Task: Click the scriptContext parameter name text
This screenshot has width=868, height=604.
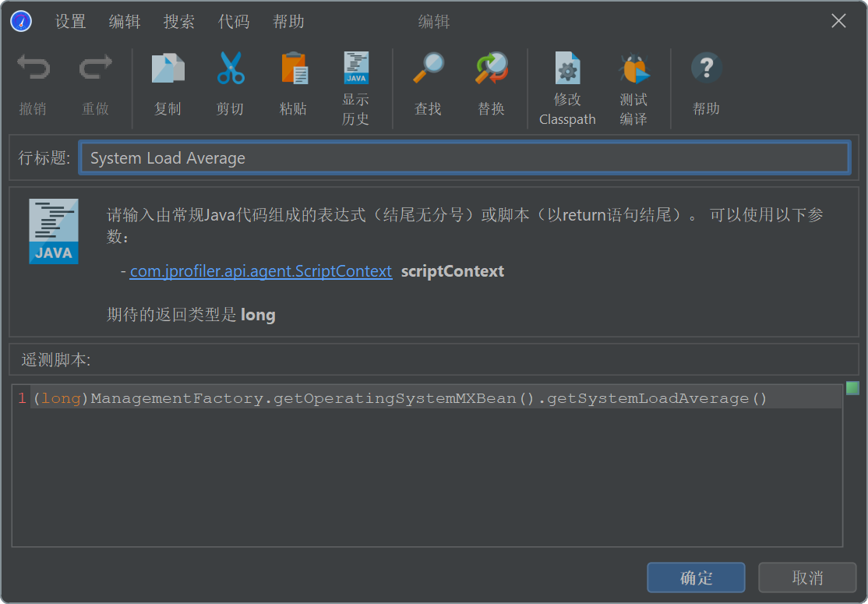Action: point(452,271)
